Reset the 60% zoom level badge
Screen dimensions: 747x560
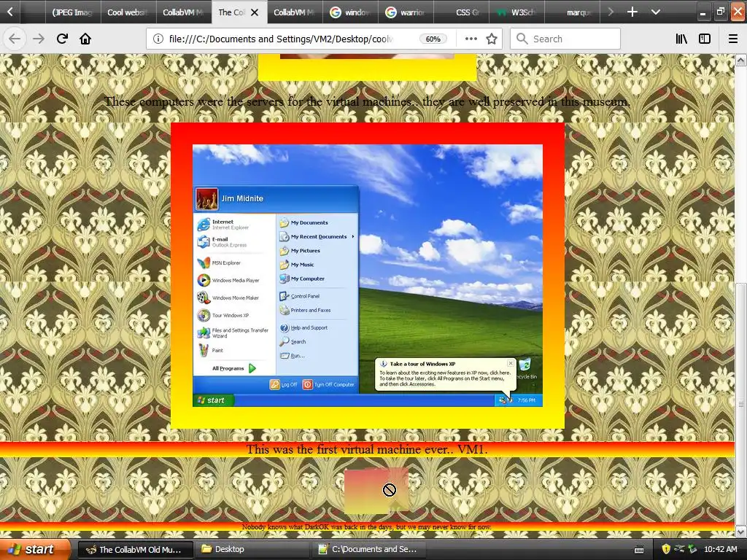tap(433, 39)
